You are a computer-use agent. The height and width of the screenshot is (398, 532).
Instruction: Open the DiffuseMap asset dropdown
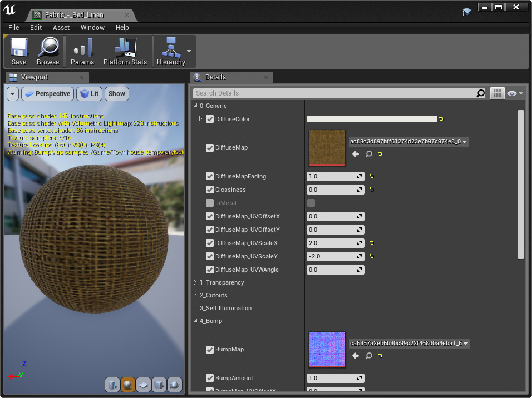[465, 142]
